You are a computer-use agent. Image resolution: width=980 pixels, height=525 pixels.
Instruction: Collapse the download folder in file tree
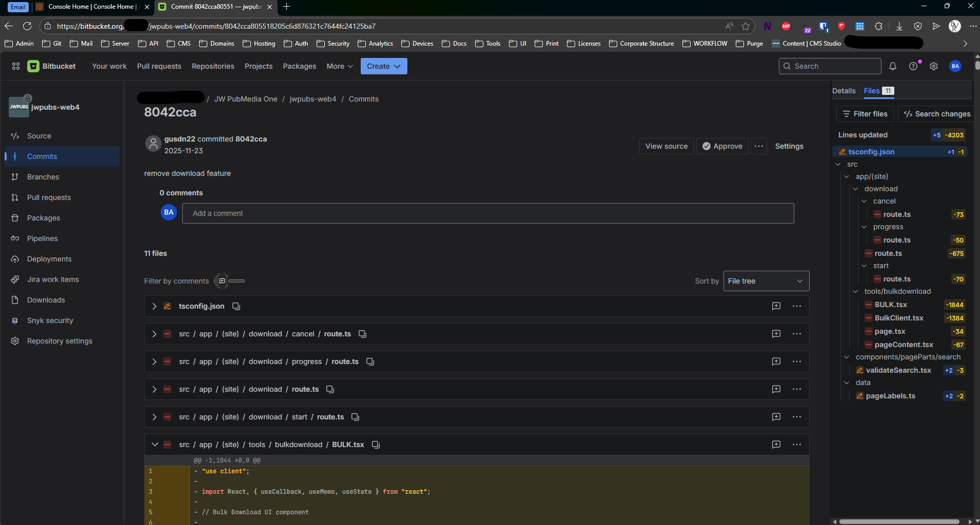pos(855,189)
